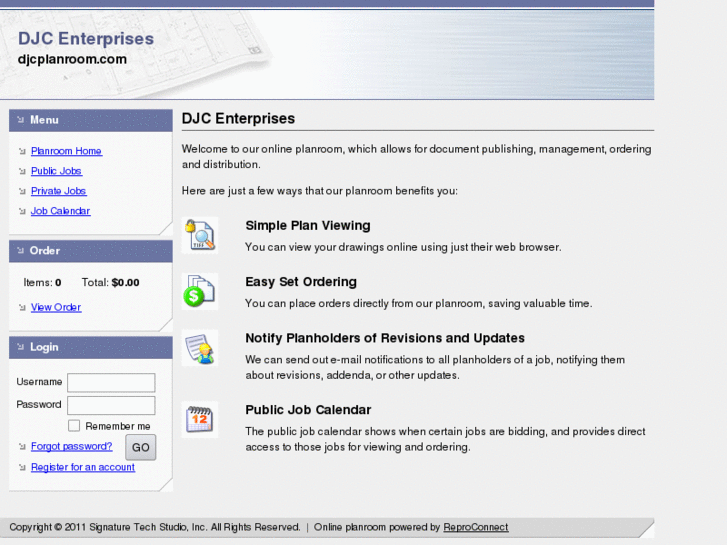Focus the Password input field
Image resolution: width=727 pixels, height=545 pixels.
(x=111, y=405)
